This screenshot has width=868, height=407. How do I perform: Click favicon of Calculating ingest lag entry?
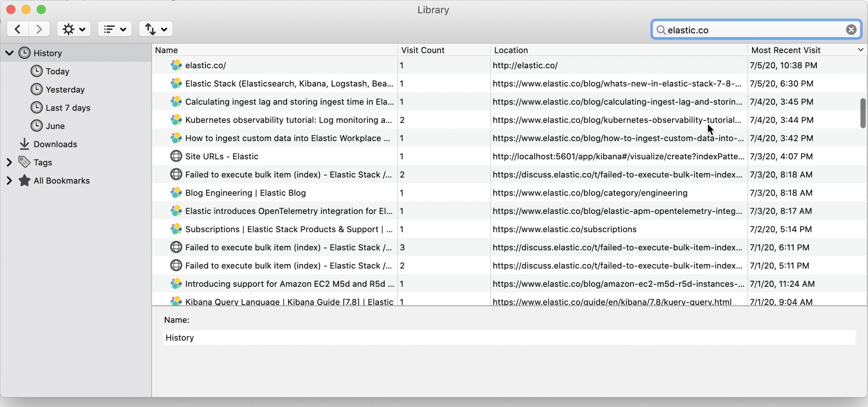click(176, 102)
